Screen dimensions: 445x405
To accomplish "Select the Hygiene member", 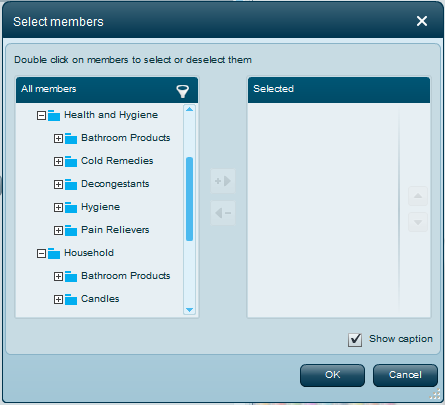I will (100, 207).
